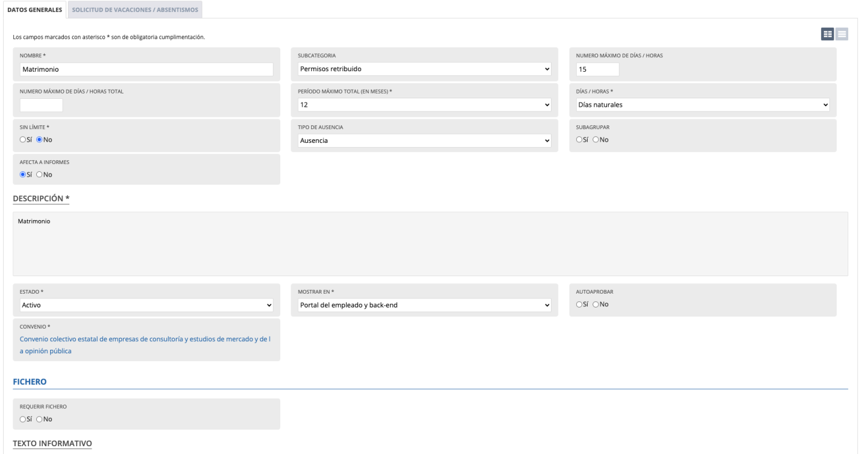Switch to list layout view icon
The height and width of the screenshot is (454, 868).
pyautogui.click(x=841, y=34)
